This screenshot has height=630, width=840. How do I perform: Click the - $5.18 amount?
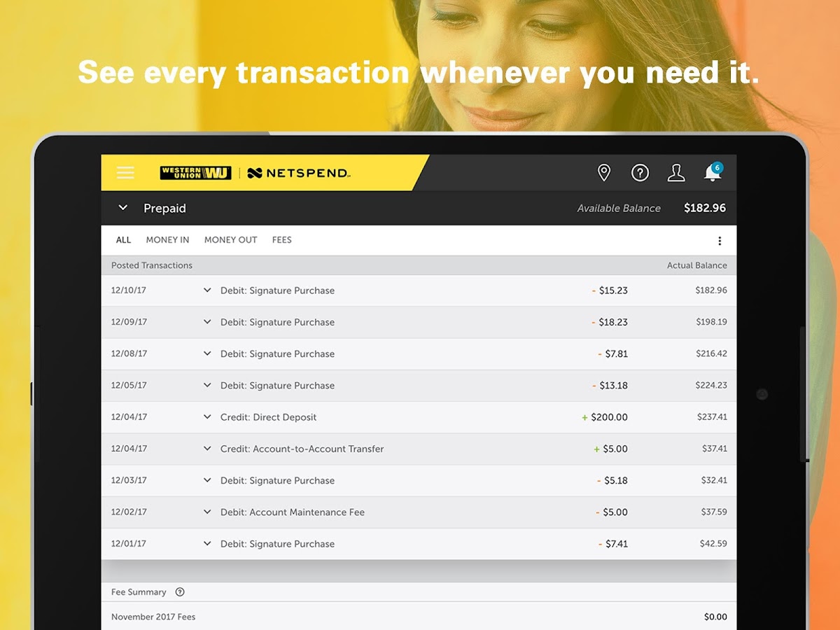[612, 480]
